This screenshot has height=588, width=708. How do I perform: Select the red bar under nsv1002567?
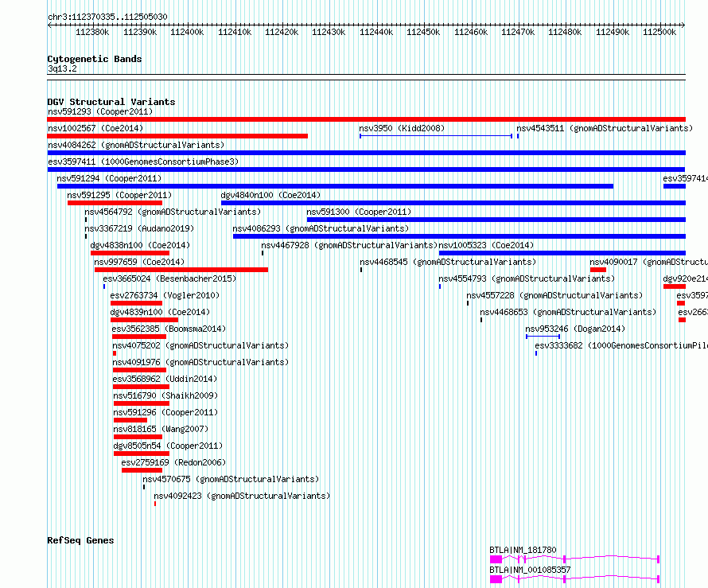pos(177,136)
